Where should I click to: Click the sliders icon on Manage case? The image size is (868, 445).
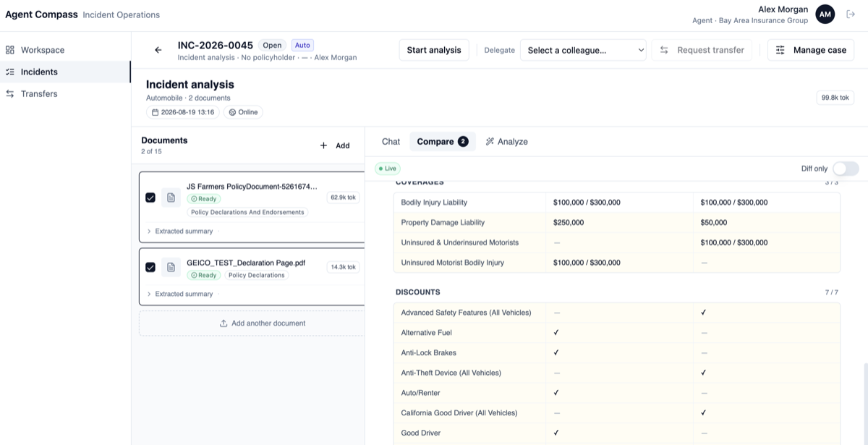click(x=780, y=50)
